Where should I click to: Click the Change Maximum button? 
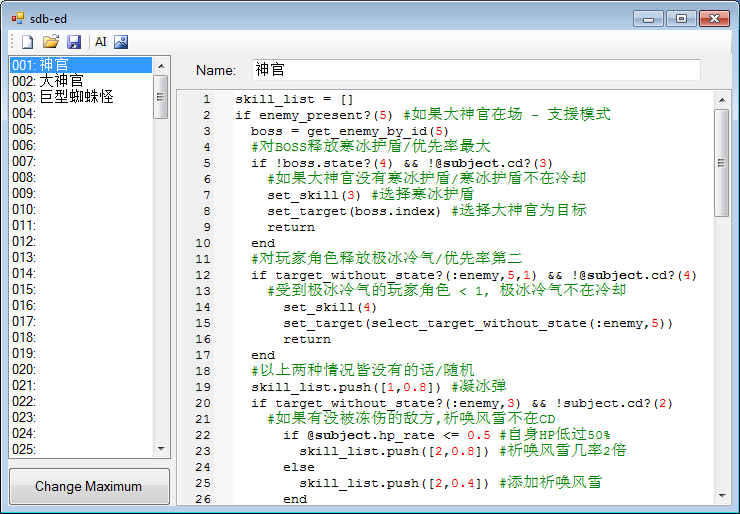coord(89,486)
